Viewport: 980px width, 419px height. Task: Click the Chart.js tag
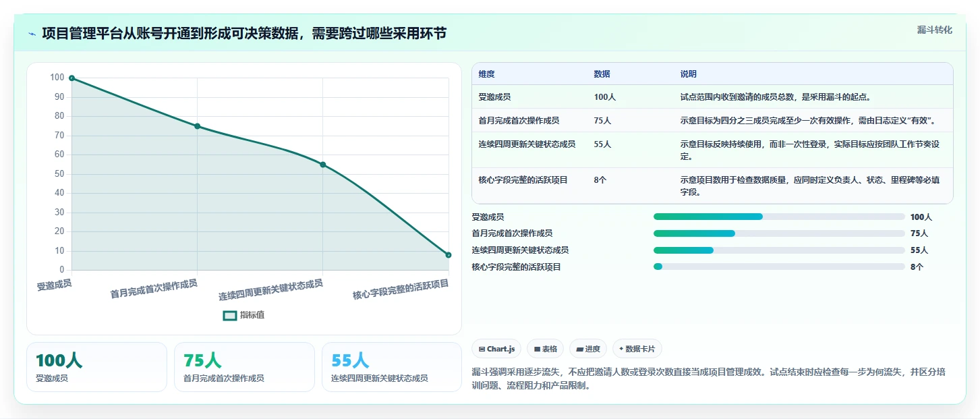496,349
